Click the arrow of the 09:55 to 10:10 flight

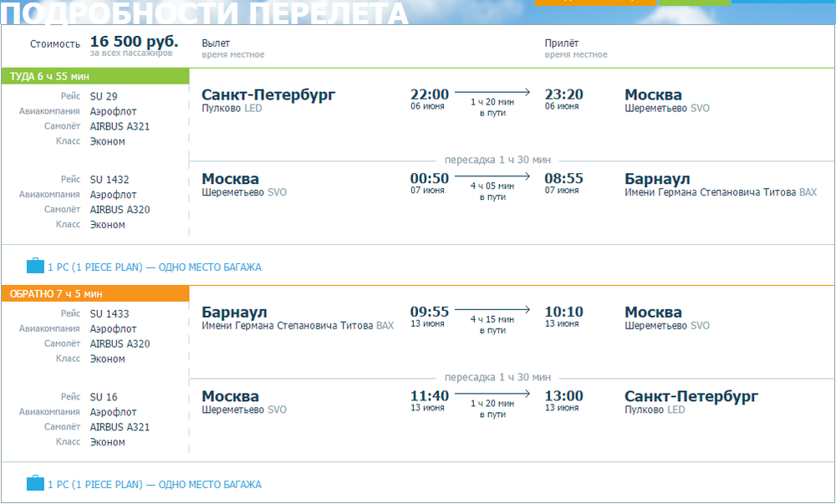pos(493,310)
